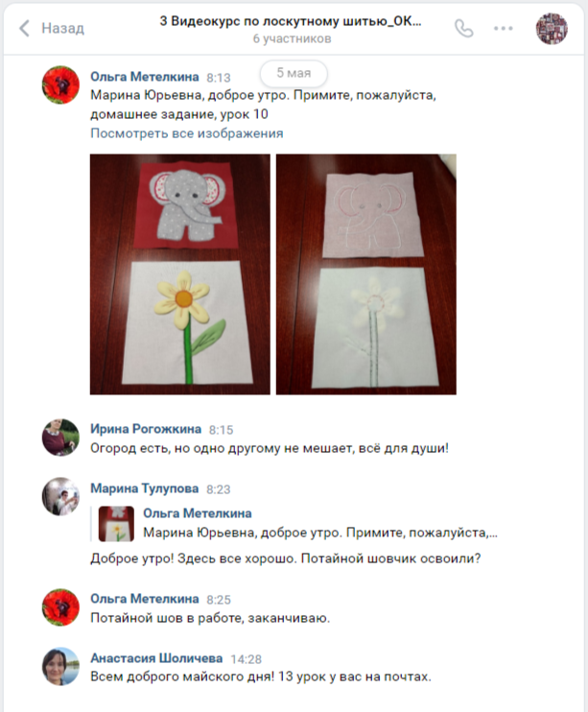The height and width of the screenshot is (712, 588).
Task: Click the small quoted message thumbnail
Action: [116, 524]
